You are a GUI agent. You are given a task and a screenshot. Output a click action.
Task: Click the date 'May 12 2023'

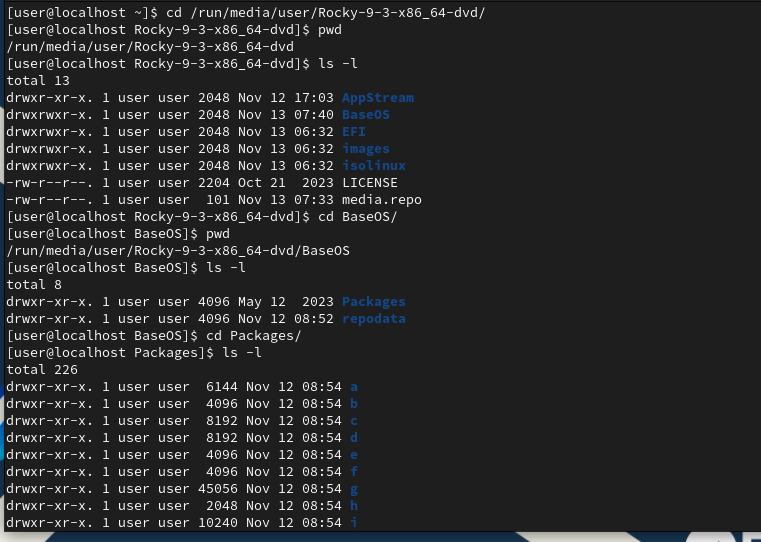(x=286, y=302)
